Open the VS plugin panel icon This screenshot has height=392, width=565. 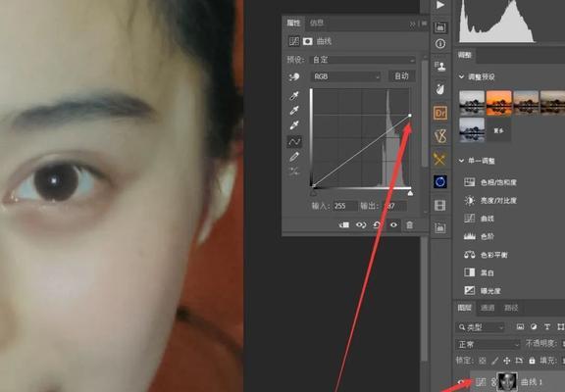440,136
